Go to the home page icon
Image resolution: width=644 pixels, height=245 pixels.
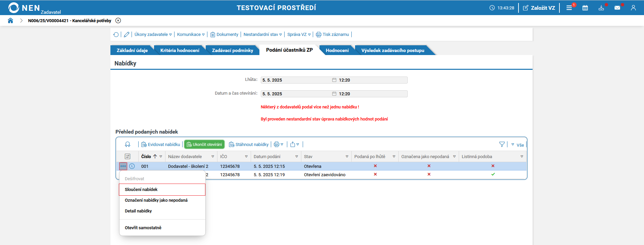pos(10,20)
